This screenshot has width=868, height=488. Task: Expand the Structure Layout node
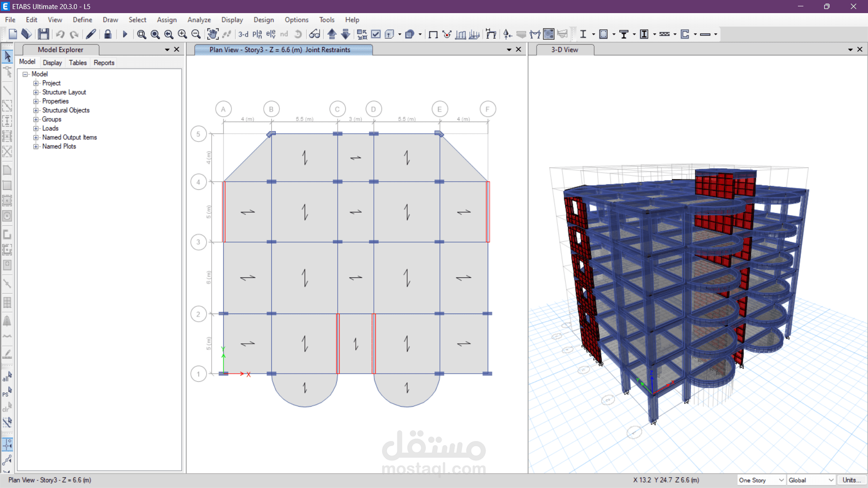[36, 92]
